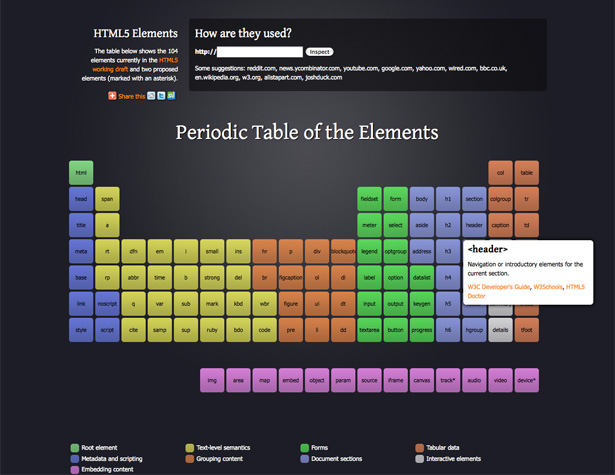
Task: Open W3C Developer's Guide link in tooltip
Action: (x=499, y=287)
